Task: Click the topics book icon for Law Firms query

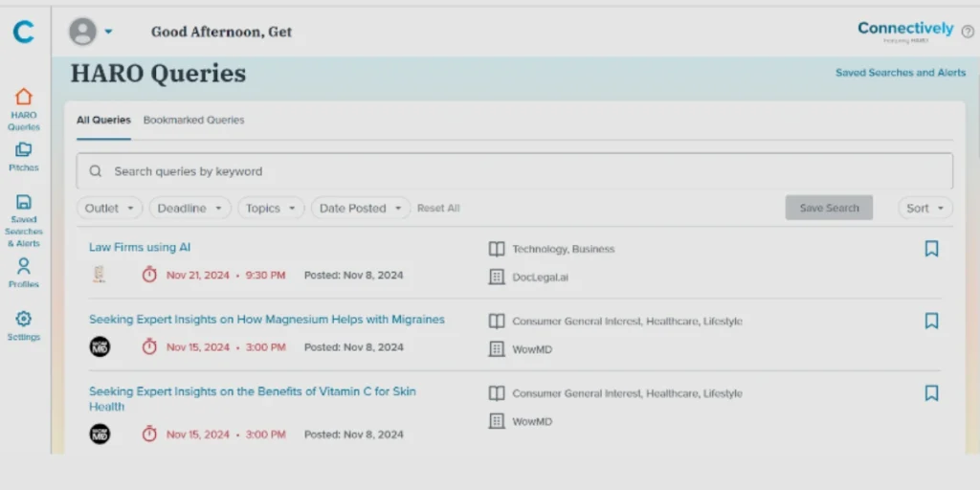Action: [x=497, y=250]
